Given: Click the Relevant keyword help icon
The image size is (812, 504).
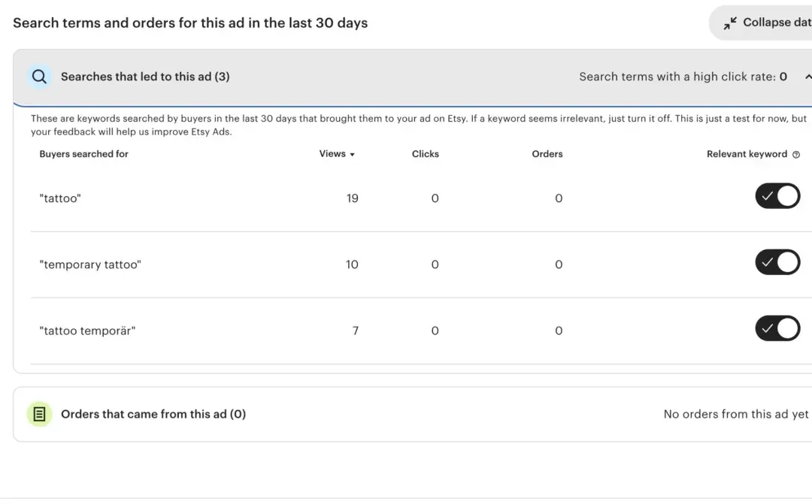Looking at the screenshot, I should pos(796,155).
